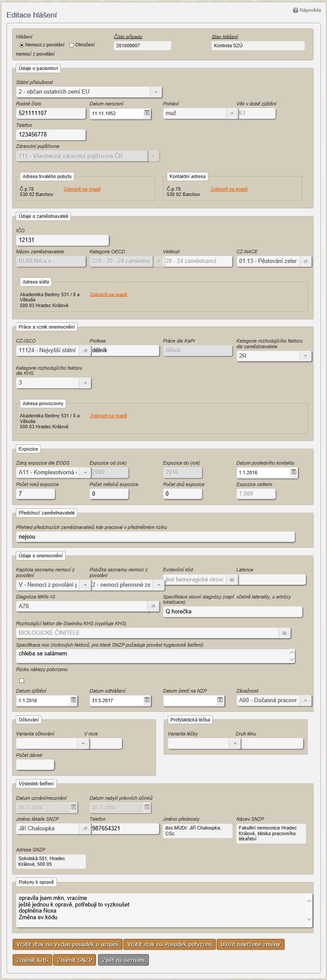Click IČO input field
327x980 pixels.
pos(63,240)
